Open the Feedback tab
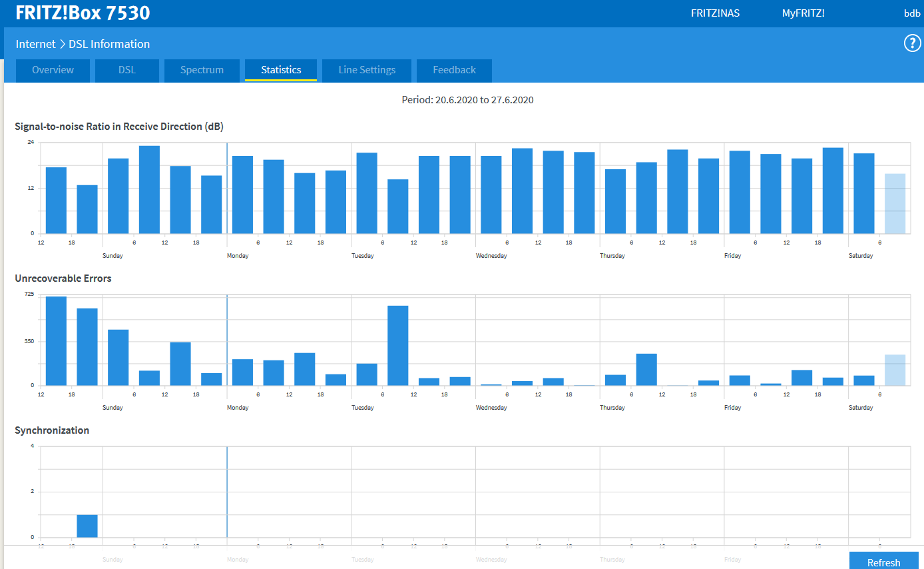This screenshot has width=924, height=569. tap(454, 70)
